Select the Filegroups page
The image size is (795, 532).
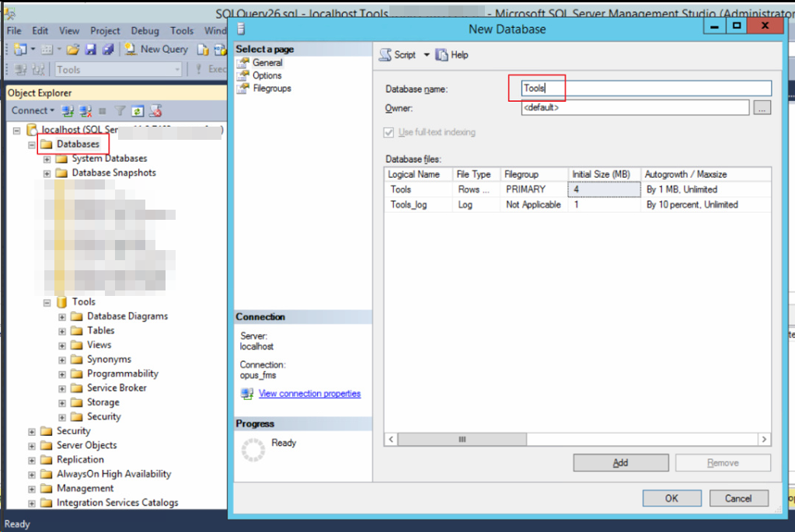pos(272,89)
